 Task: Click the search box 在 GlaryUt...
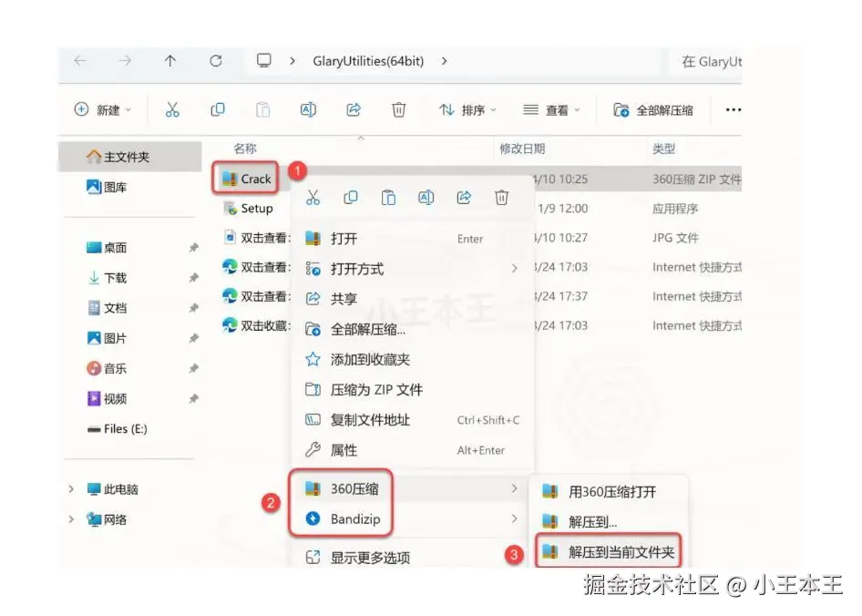706,62
